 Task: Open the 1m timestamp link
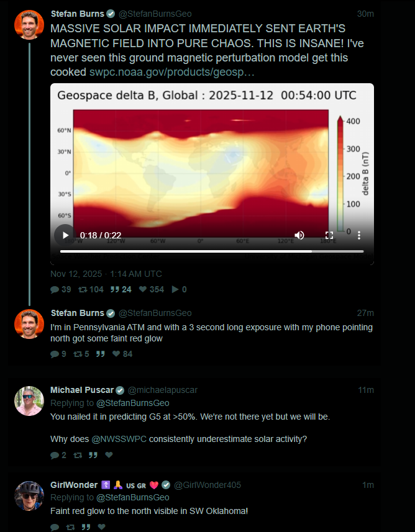[368, 485]
